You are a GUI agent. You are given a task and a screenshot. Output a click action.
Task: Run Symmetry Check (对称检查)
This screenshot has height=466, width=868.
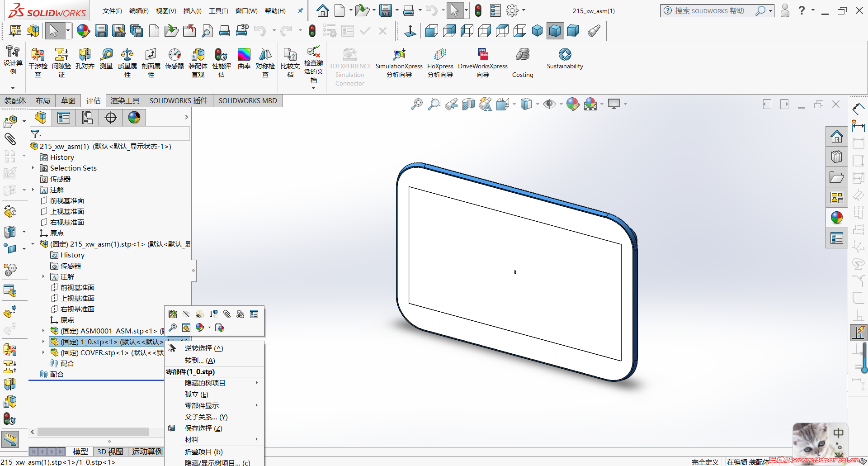coord(265,62)
